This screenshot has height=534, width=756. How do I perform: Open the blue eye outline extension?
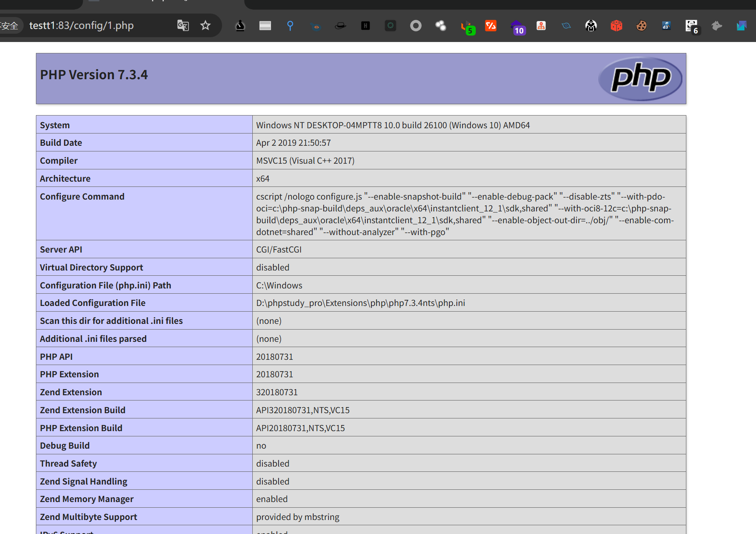tap(566, 26)
